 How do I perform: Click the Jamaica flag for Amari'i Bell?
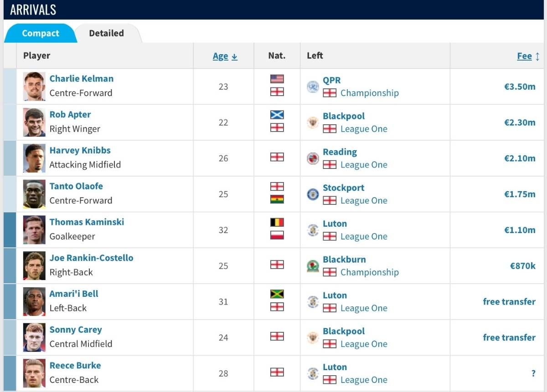[277, 294]
